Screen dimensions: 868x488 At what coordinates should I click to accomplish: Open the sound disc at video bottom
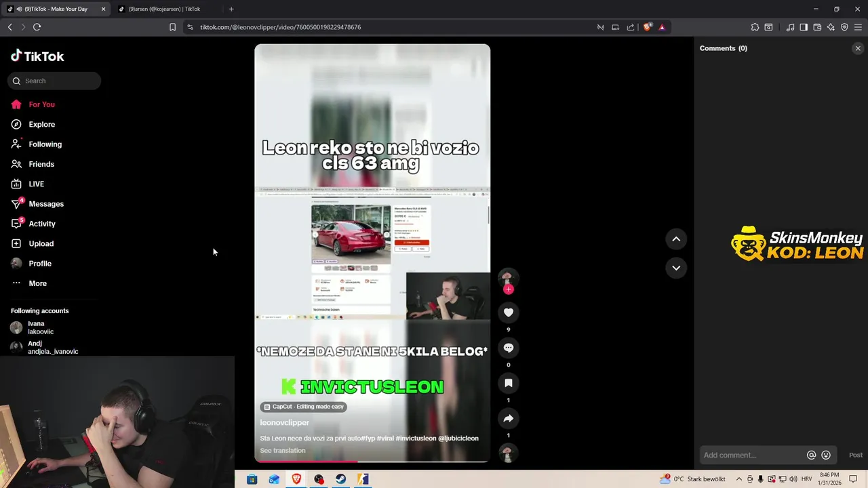click(508, 453)
